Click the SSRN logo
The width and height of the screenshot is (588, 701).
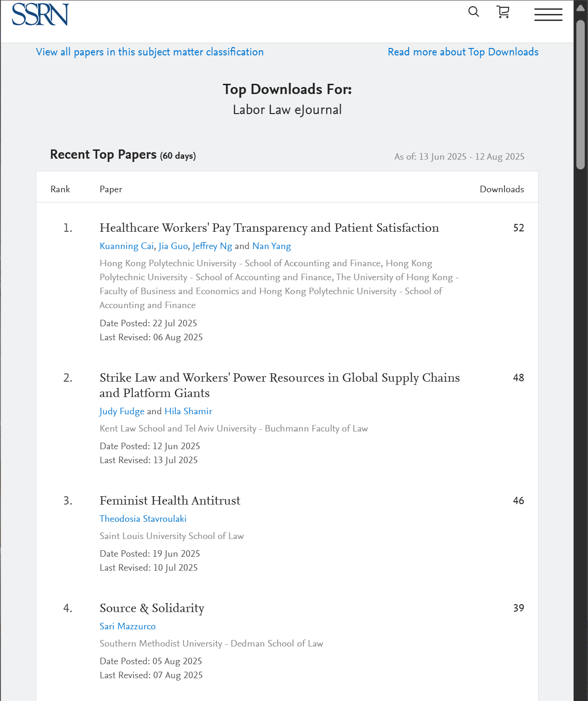point(40,14)
